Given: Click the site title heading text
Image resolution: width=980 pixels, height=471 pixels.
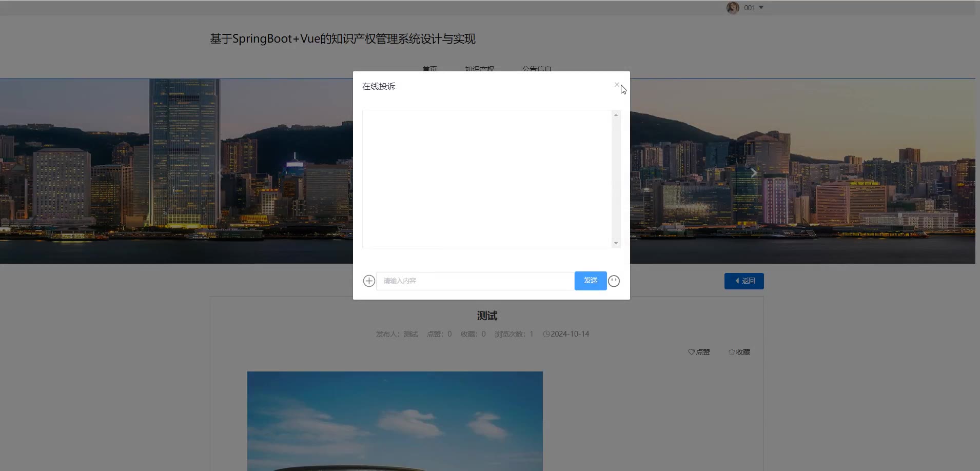Looking at the screenshot, I should click(x=342, y=39).
